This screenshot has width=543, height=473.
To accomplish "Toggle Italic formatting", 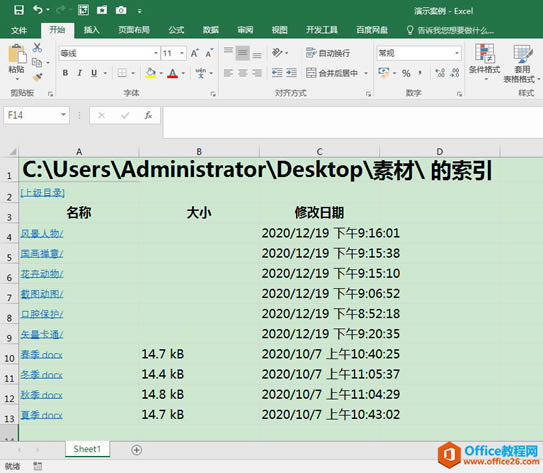I will click(80, 73).
